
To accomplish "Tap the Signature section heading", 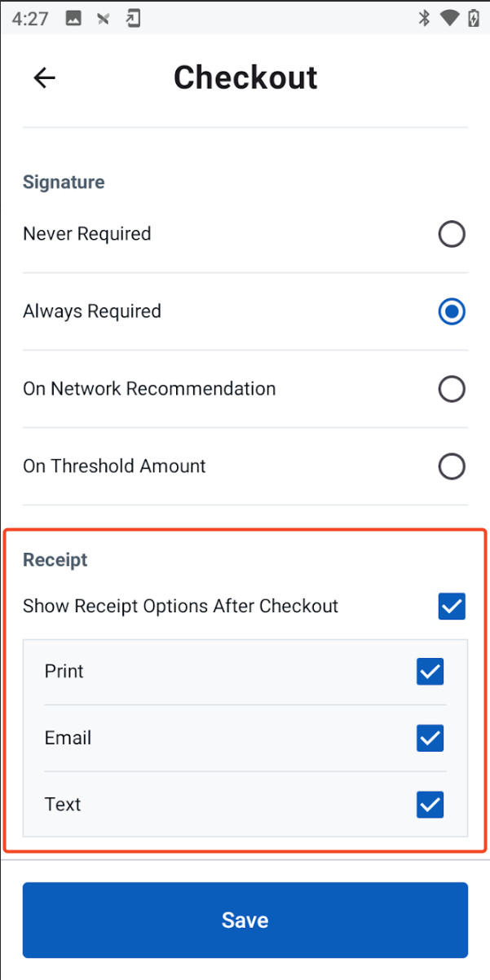I will [x=64, y=182].
